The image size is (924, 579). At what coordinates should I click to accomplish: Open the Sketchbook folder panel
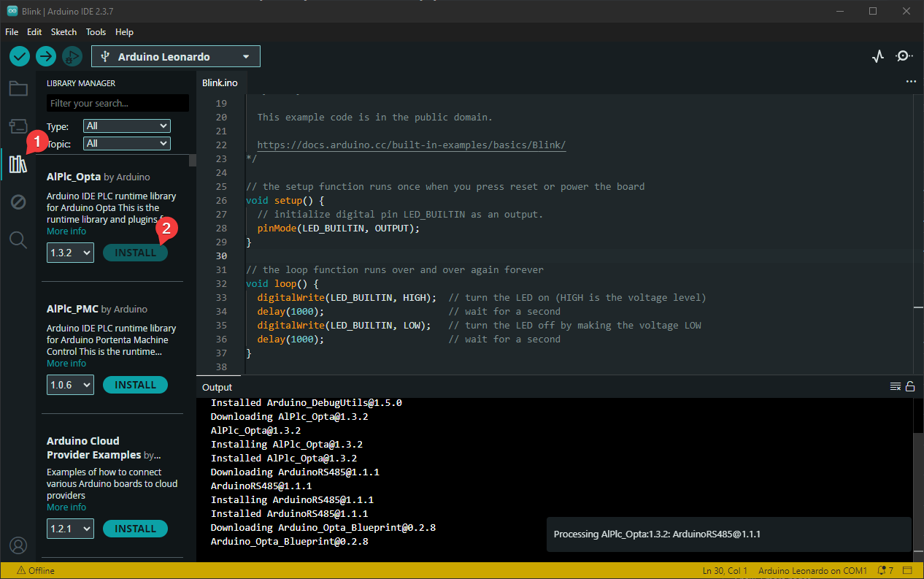click(x=18, y=89)
